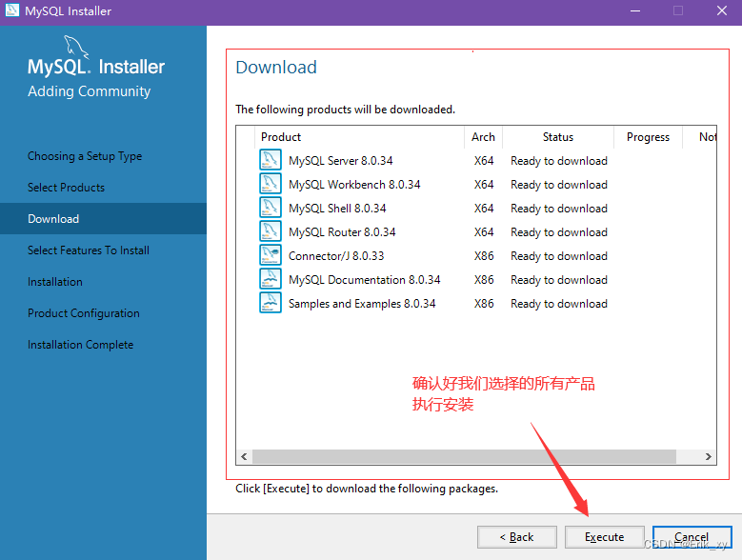The width and height of the screenshot is (742, 560).
Task: Open the Product Configuration step
Action: [83, 313]
